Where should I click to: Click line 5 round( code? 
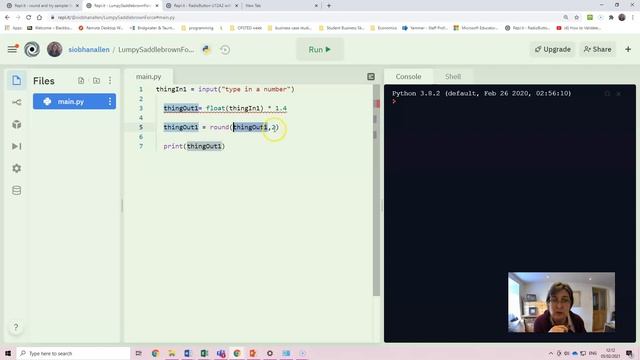pyautogui.click(x=221, y=127)
